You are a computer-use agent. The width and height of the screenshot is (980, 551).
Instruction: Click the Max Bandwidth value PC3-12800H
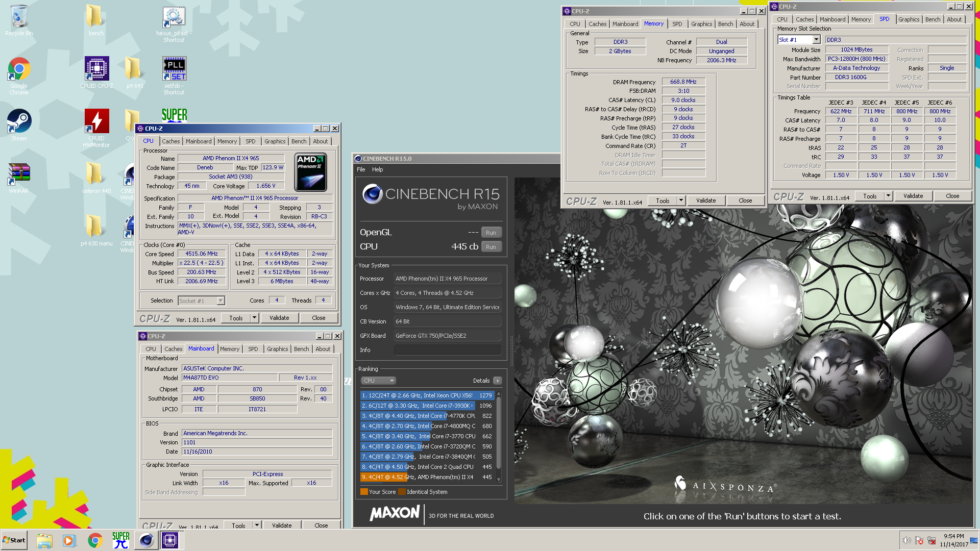point(856,59)
